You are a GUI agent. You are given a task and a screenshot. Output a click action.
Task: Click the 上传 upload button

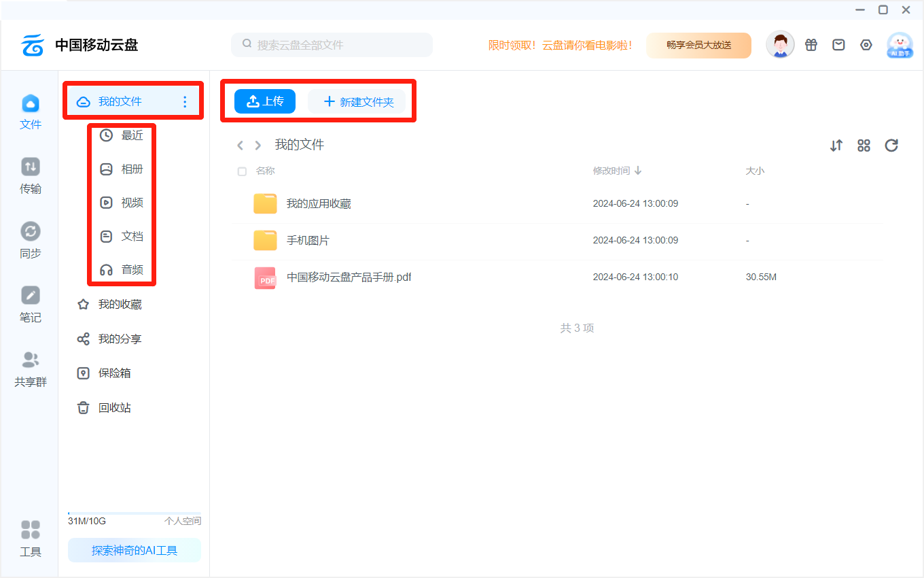point(265,101)
